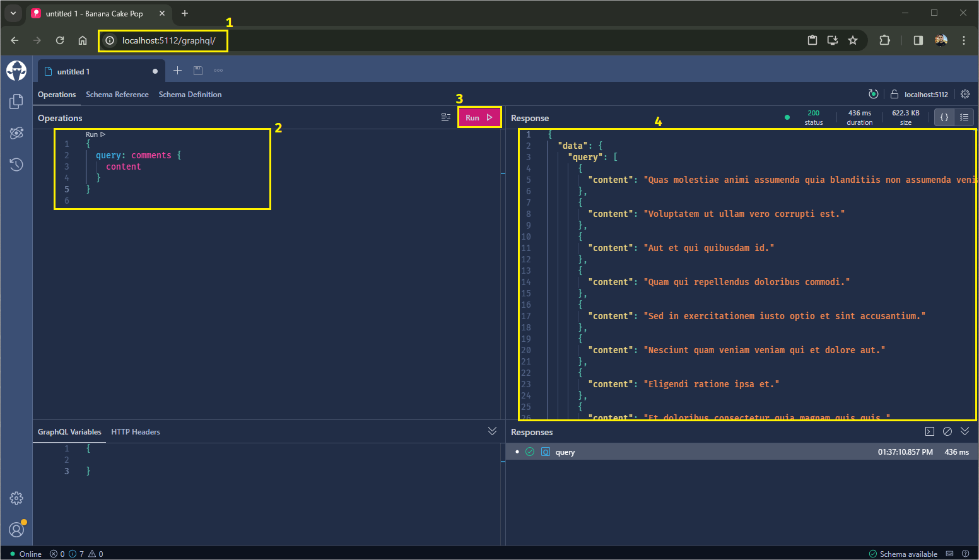Go back with the browser back arrow
This screenshot has height=560, width=979.
point(15,40)
